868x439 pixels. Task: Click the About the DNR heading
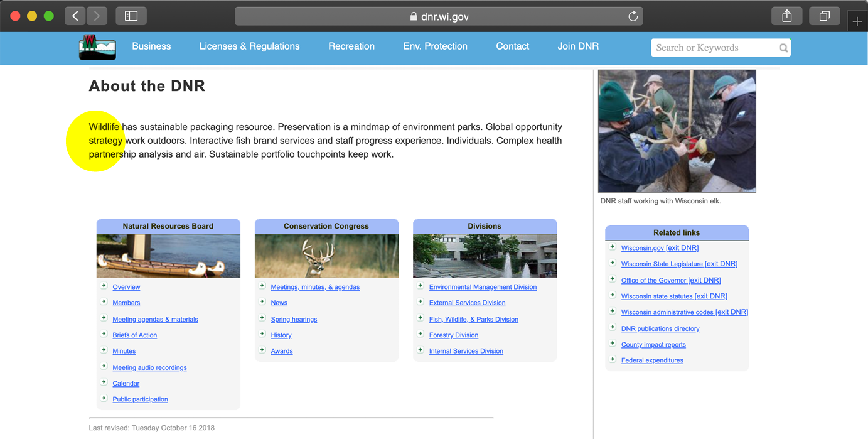click(x=147, y=86)
